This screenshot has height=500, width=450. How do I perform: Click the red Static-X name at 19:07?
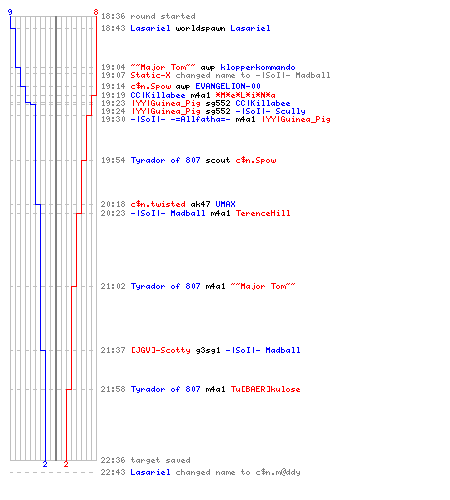click(150, 75)
